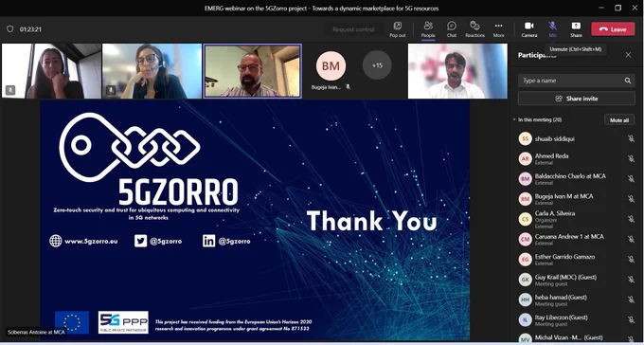
Task: Click the Thank You text on the shared slide
Action: pyautogui.click(x=371, y=221)
